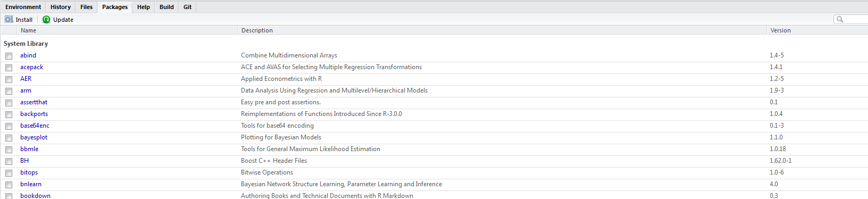Tick the backports package checkbox

pyautogui.click(x=9, y=114)
